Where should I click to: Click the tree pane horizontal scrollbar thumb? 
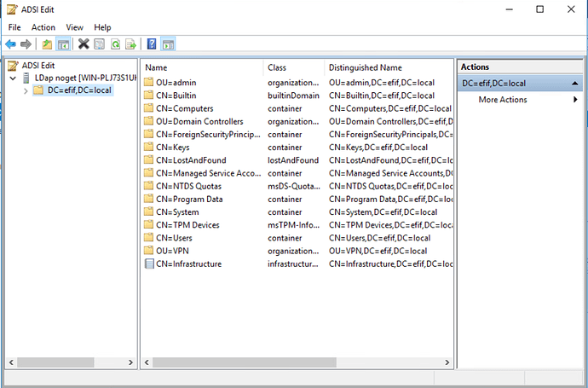click(x=55, y=362)
